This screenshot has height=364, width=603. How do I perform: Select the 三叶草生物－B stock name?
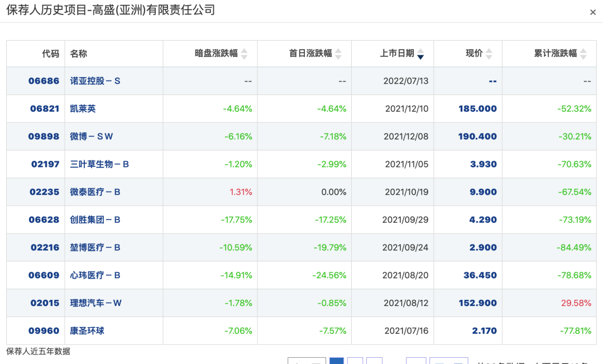(99, 164)
